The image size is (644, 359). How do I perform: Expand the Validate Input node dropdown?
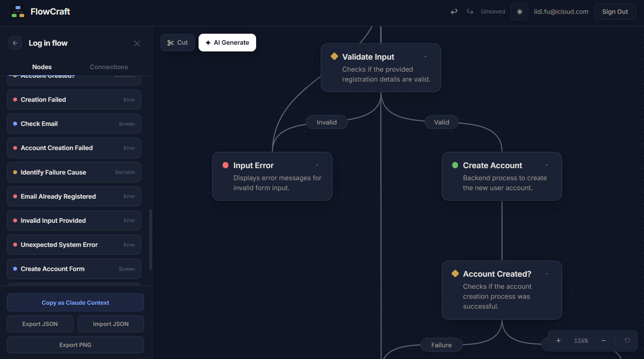pyautogui.click(x=426, y=57)
